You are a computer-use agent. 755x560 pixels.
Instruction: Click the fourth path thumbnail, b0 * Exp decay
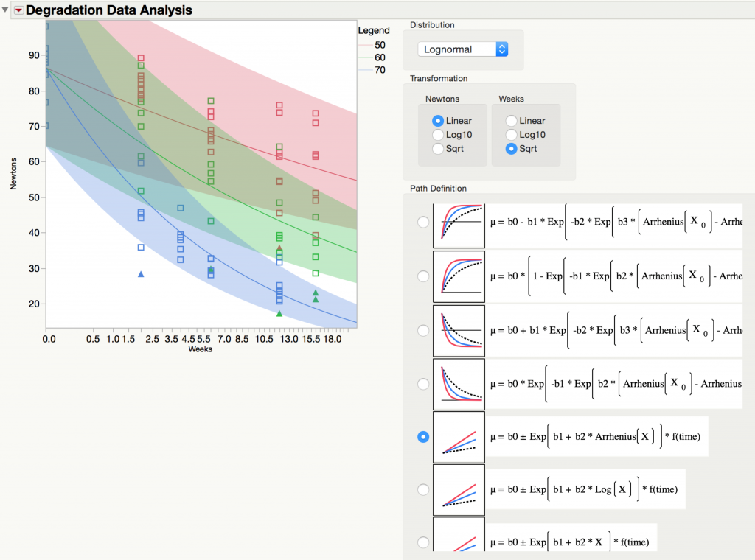click(459, 383)
